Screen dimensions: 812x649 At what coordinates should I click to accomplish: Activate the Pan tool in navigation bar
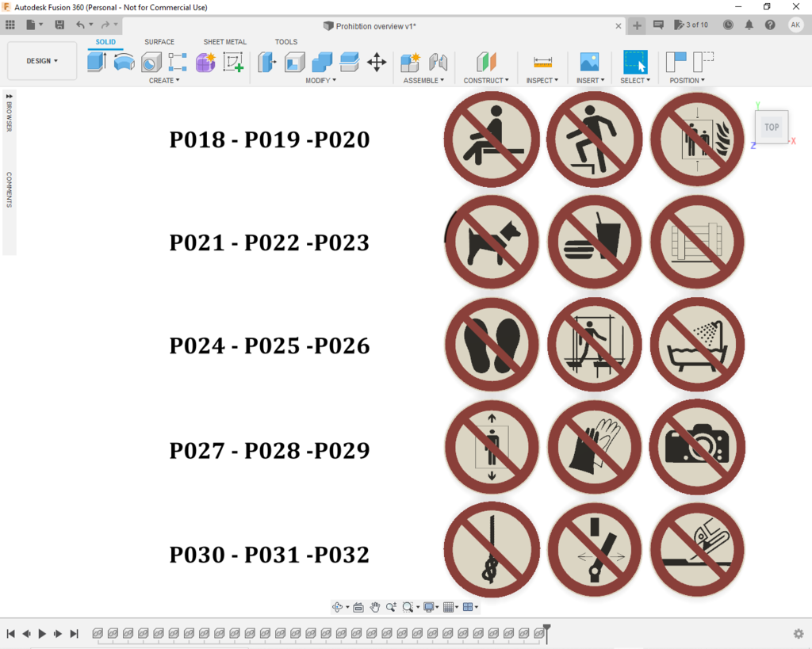coord(375,607)
